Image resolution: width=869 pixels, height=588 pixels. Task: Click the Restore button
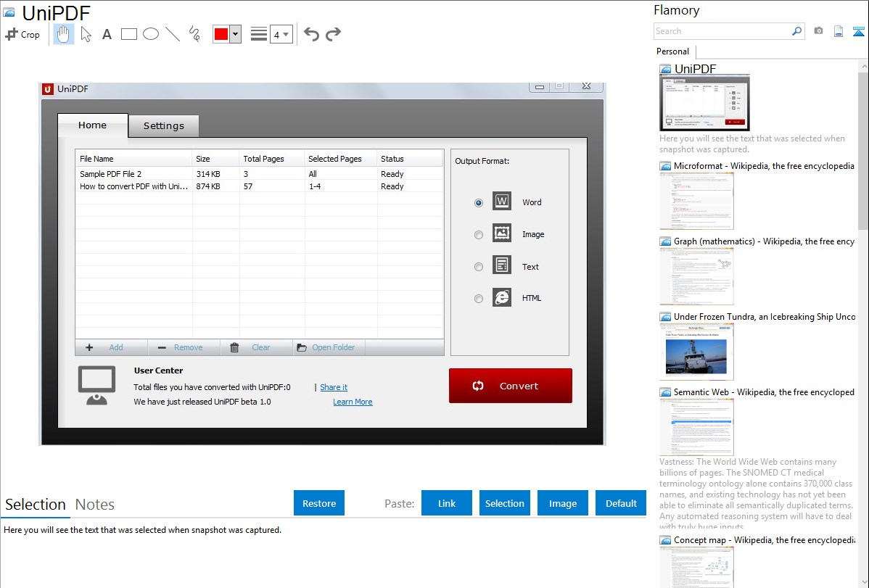(x=319, y=503)
